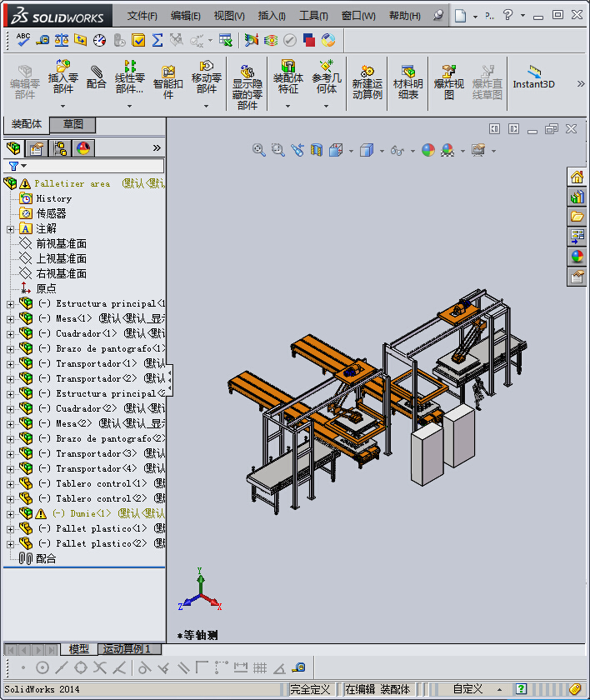Open the Measure tool
590x700 pixels.
(42, 40)
